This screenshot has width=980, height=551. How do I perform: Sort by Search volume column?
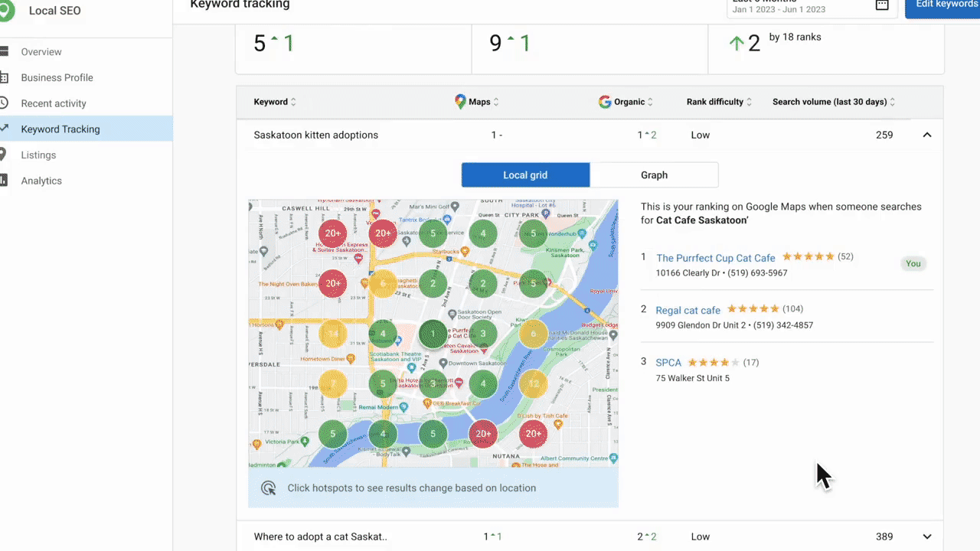pyautogui.click(x=892, y=102)
